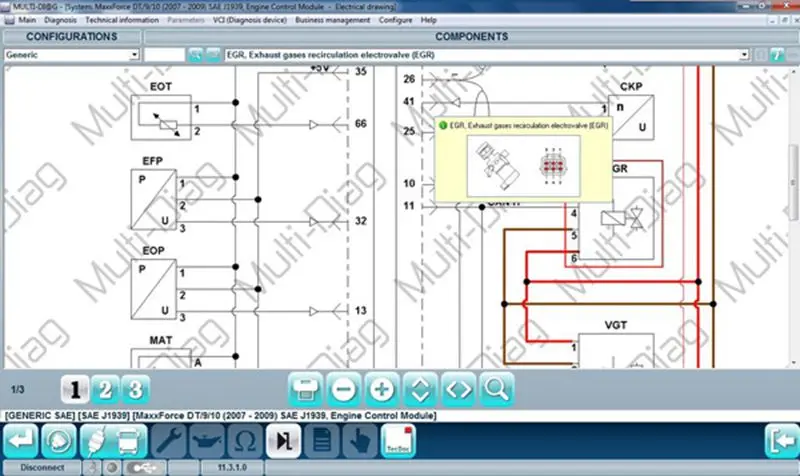The image size is (800, 476).
Task: Go to drawing page 2
Action: [x=105, y=390]
